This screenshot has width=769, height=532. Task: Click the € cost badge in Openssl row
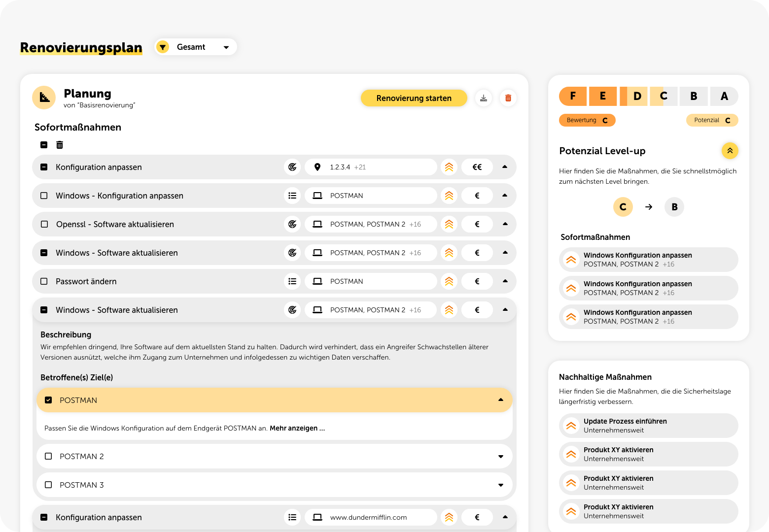click(x=477, y=224)
